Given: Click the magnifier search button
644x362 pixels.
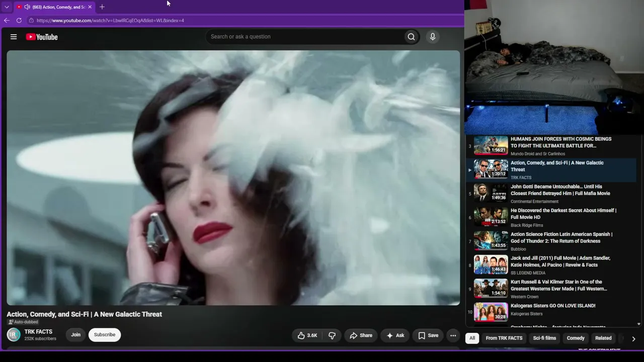Looking at the screenshot, I should point(411,37).
